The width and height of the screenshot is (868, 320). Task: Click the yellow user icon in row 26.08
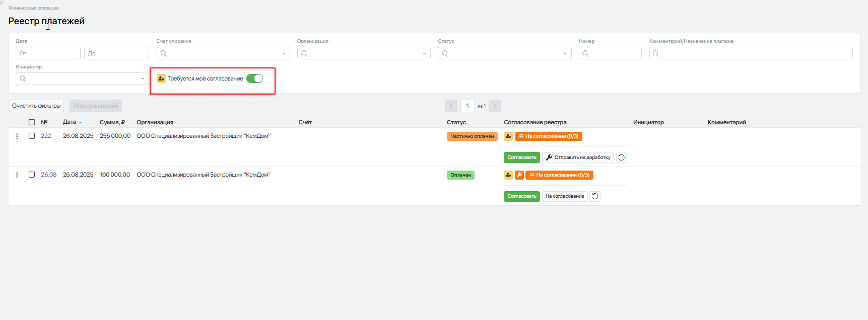click(508, 175)
